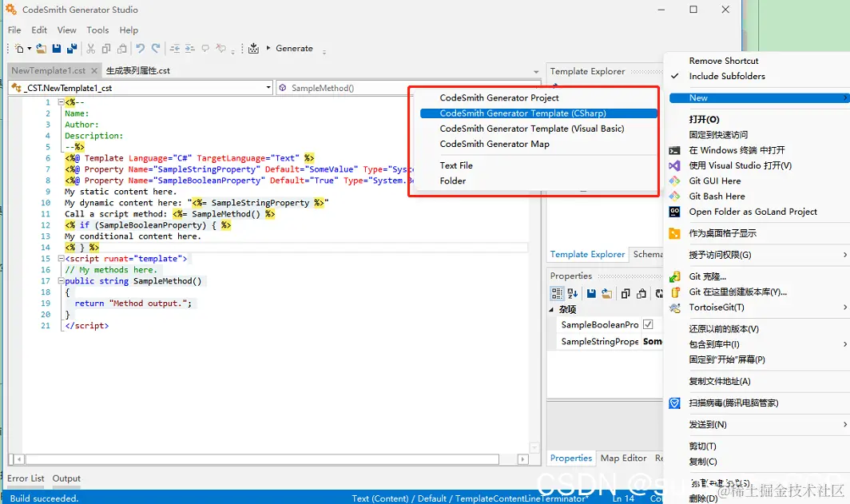Image resolution: width=850 pixels, height=504 pixels.
Task: Switch to the NewTemplate1.cst tab
Action: pos(48,70)
